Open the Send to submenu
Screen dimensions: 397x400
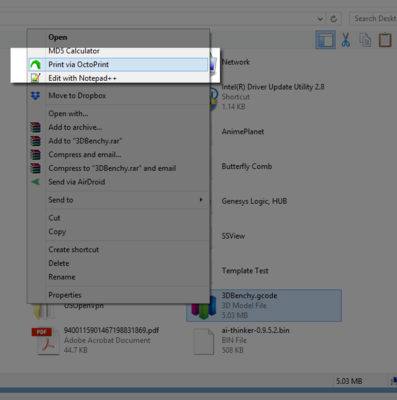[118, 200]
